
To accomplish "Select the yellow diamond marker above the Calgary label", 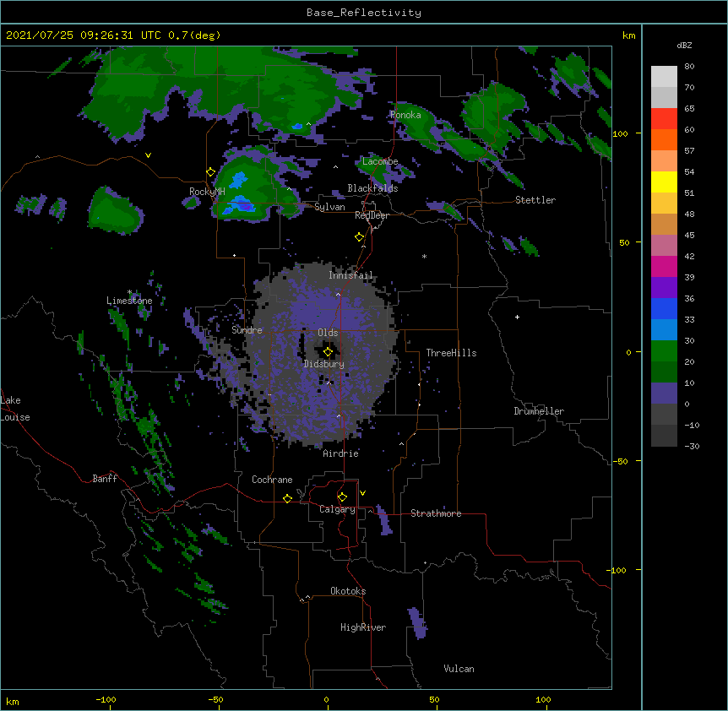I will 342,497.
